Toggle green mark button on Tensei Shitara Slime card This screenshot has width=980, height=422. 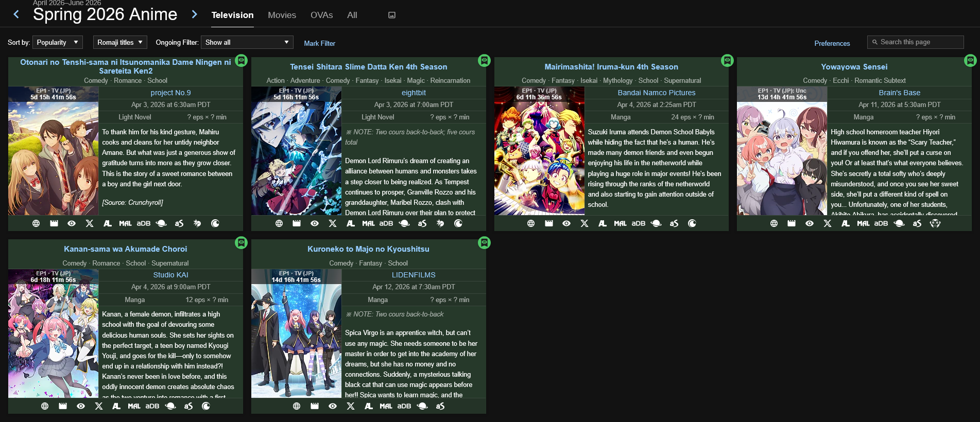click(x=484, y=61)
